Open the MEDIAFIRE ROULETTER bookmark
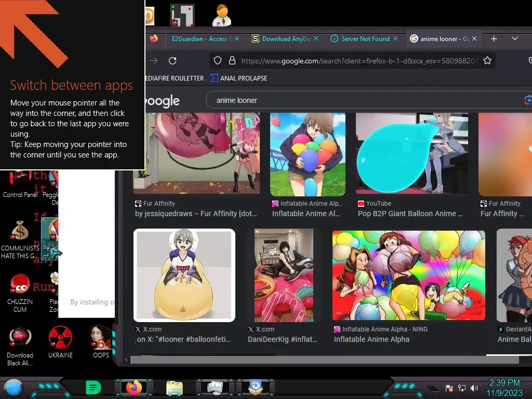This screenshot has width=532, height=399. click(x=175, y=78)
